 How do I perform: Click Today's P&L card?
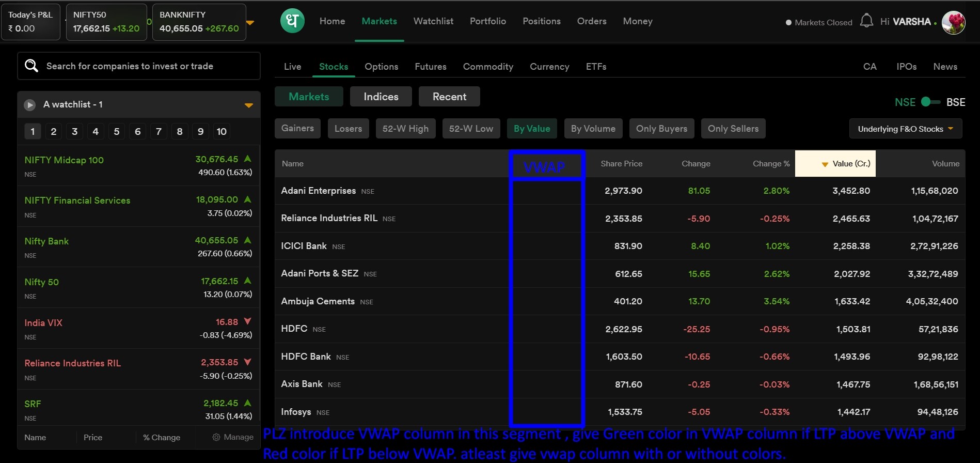[30, 22]
